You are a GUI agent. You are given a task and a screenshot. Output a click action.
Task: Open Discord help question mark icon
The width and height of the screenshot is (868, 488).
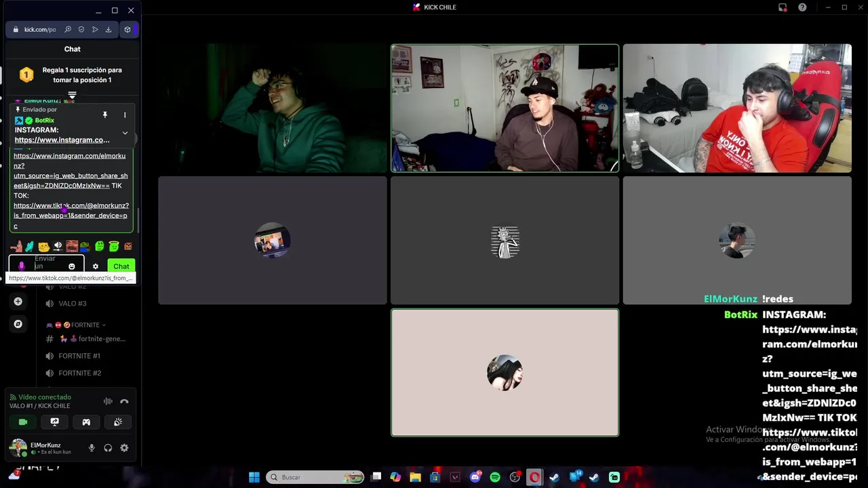[x=803, y=7]
